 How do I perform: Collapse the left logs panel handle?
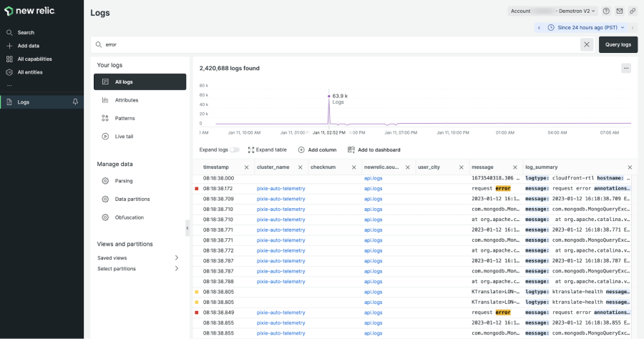click(x=188, y=228)
